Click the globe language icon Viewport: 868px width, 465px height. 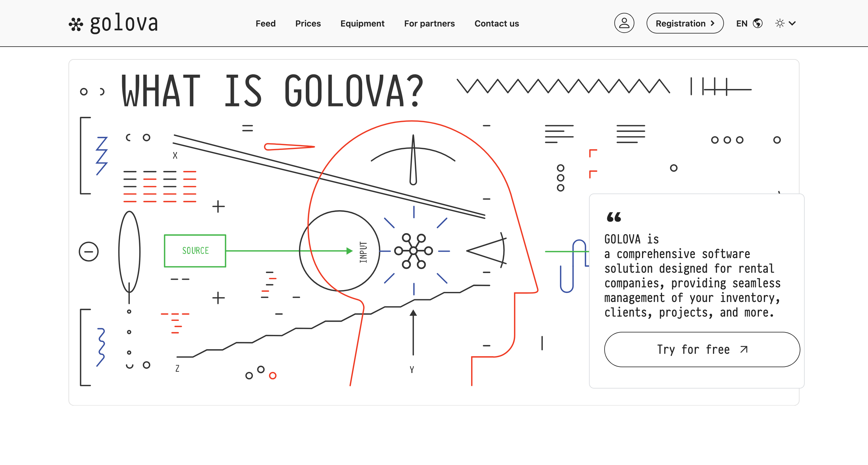click(x=758, y=23)
